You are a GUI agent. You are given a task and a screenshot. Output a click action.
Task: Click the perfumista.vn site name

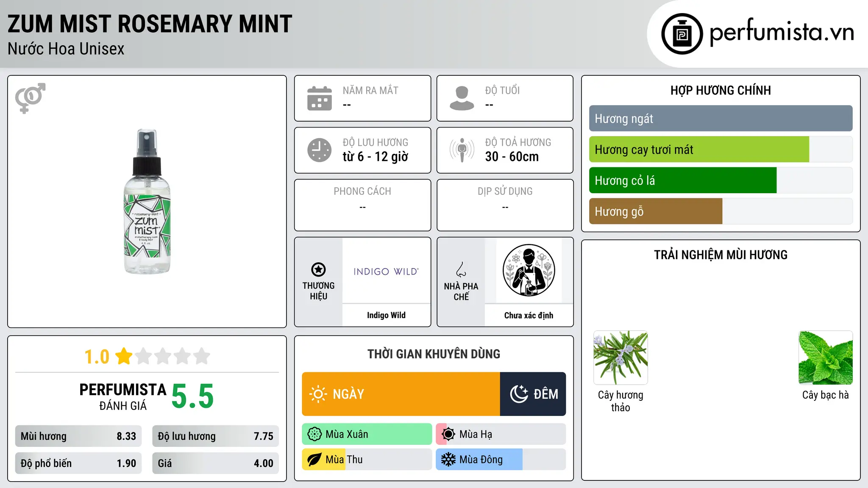coord(782,32)
